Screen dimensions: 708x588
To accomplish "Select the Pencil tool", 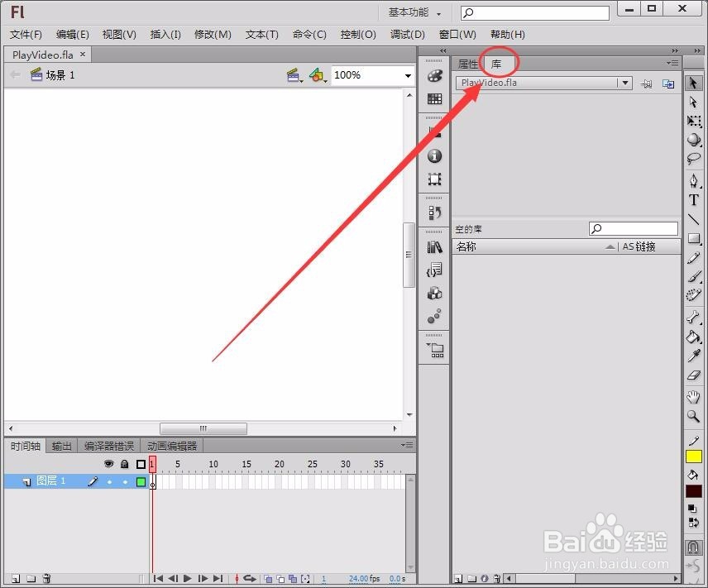I will 694,257.
